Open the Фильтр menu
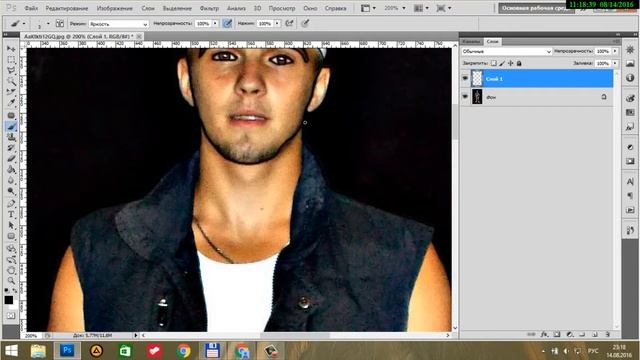The width and height of the screenshot is (640, 360). pyautogui.click(x=209, y=8)
